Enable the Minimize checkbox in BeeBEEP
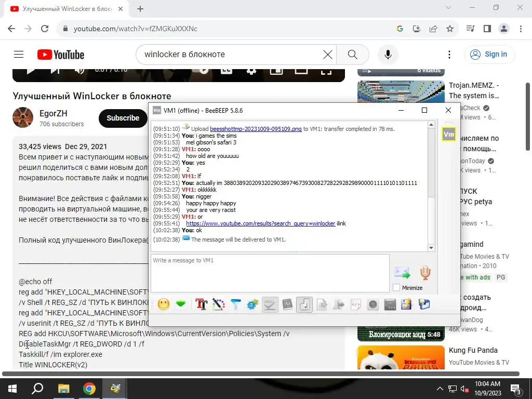532x399 pixels. click(x=396, y=287)
